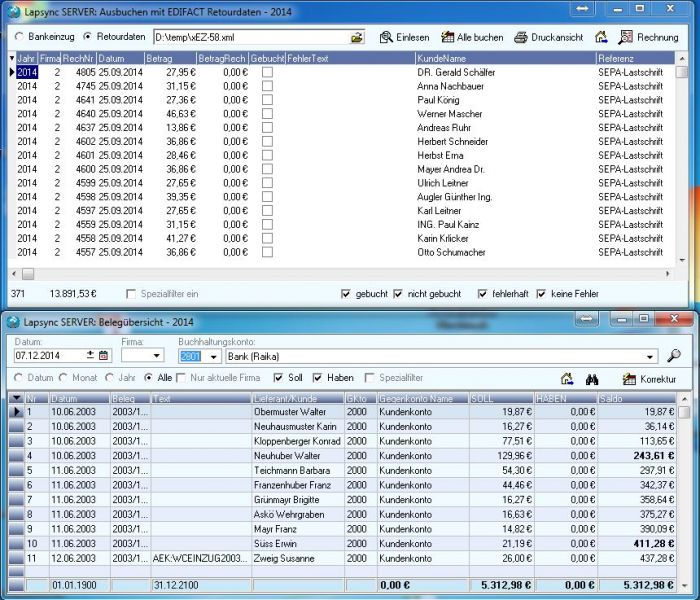Click the KundeName column header
700x600 pixels.
[504, 59]
